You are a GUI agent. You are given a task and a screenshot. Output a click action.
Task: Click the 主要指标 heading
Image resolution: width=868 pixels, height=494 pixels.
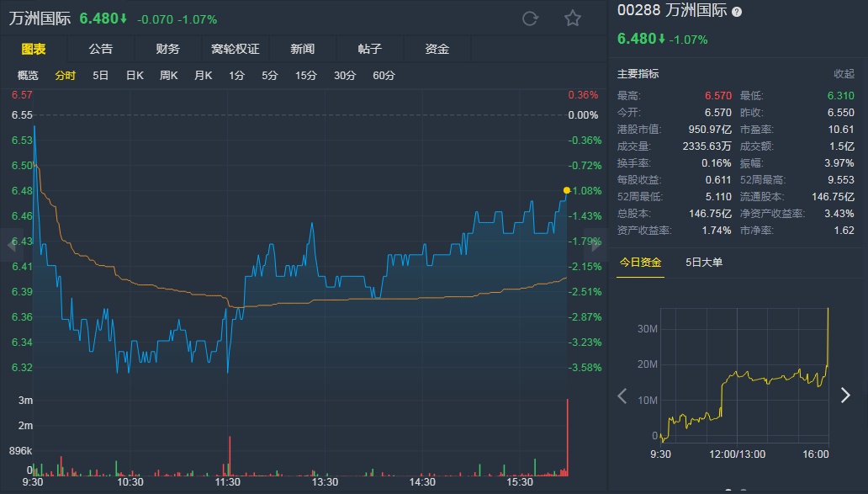[638, 74]
